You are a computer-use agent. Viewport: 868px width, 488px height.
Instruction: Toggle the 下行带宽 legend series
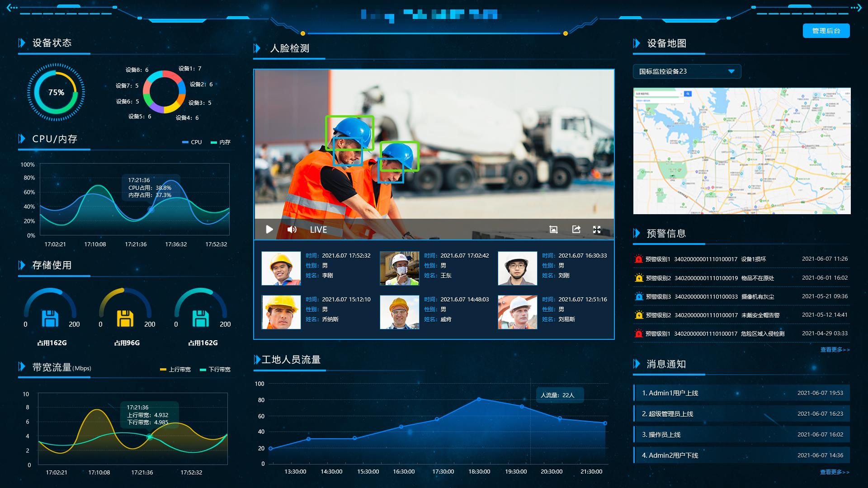click(x=215, y=369)
